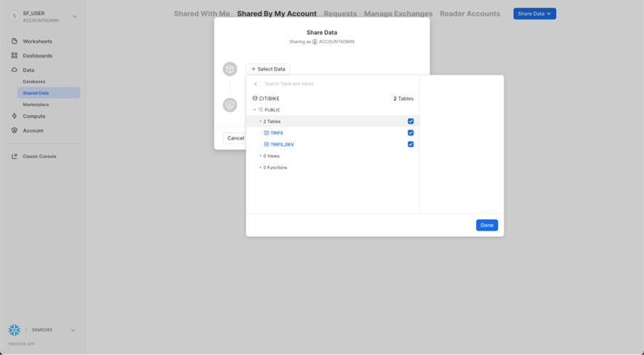Click the Data cloud icon

click(x=15, y=70)
